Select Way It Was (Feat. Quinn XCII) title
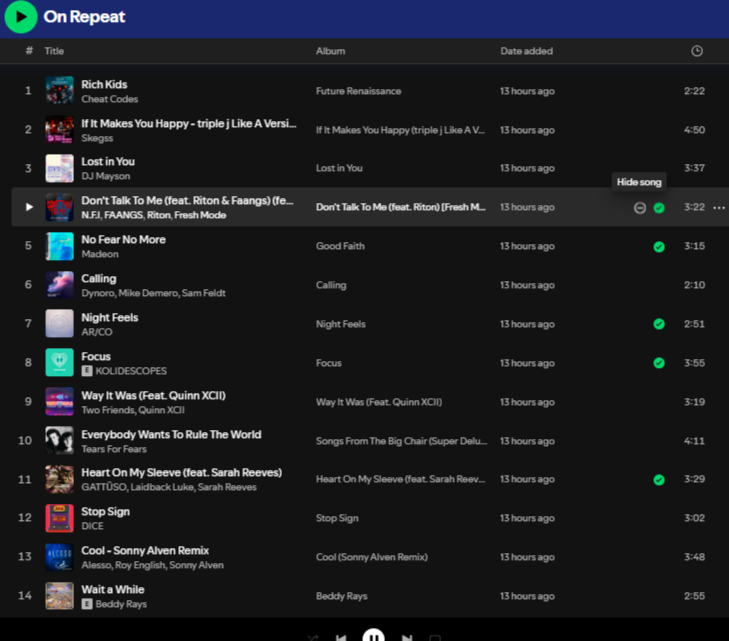 coord(153,396)
